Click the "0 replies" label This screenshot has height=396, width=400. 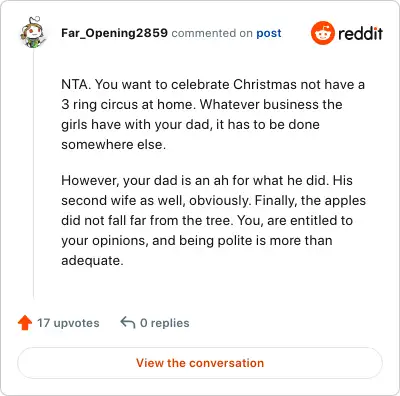point(165,323)
